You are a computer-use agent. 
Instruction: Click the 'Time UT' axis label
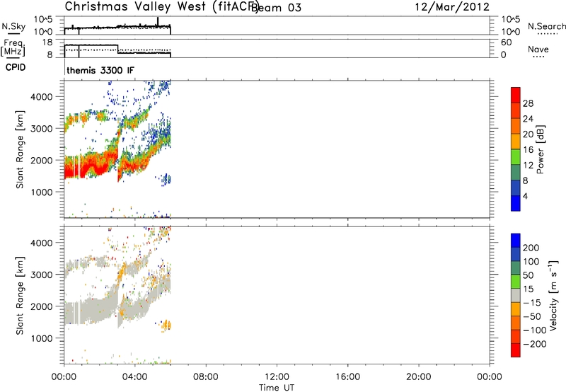pyautogui.click(x=277, y=388)
